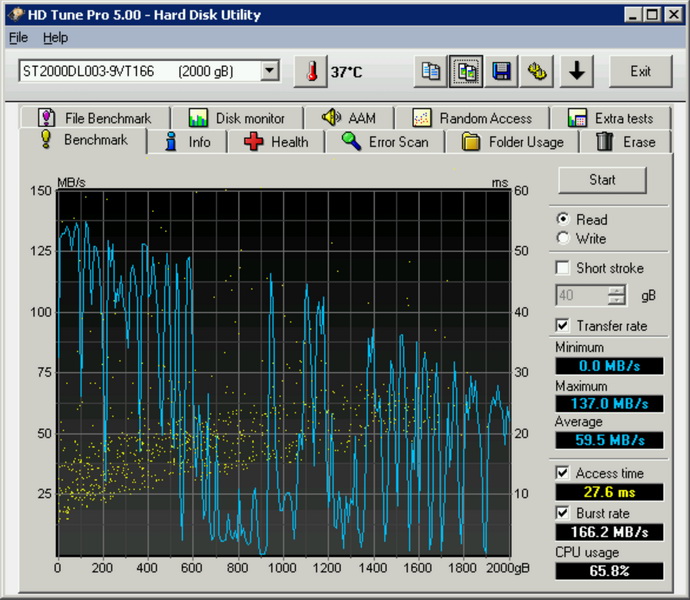690x600 pixels.
Task: Click the 27.6 ms access time value
Action: pos(609,492)
